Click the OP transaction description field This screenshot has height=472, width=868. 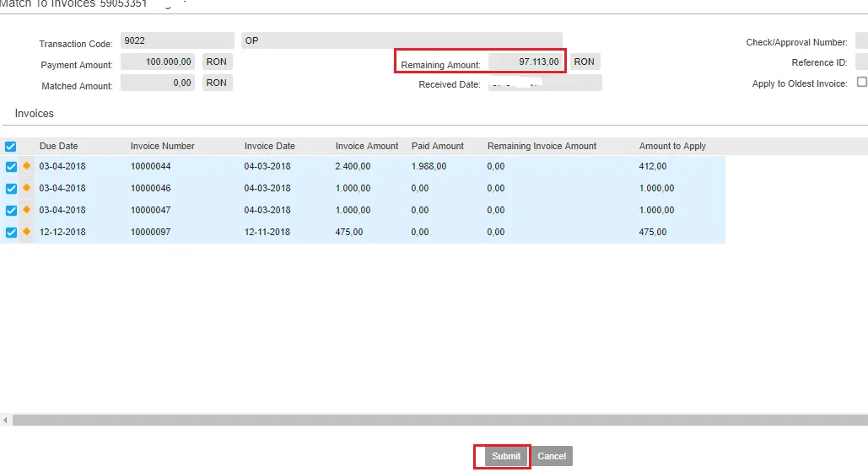[402, 40]
